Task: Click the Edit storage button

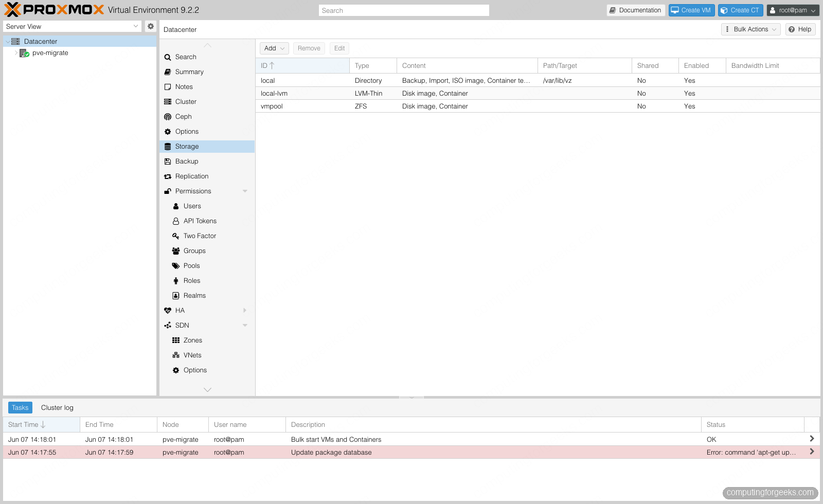Action: click(x=339, y=48)
